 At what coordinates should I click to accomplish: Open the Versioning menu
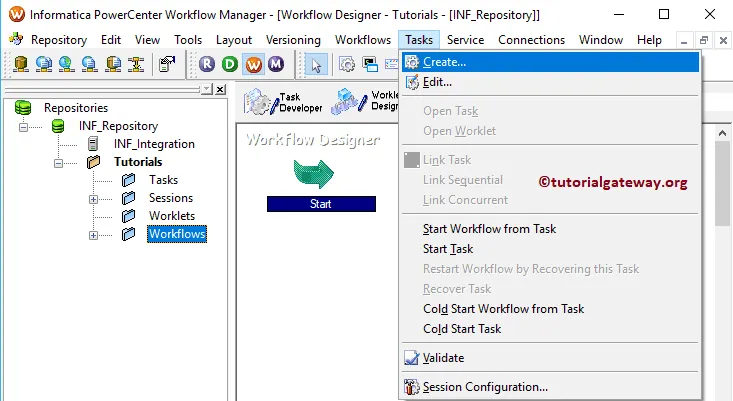(293, 40)
